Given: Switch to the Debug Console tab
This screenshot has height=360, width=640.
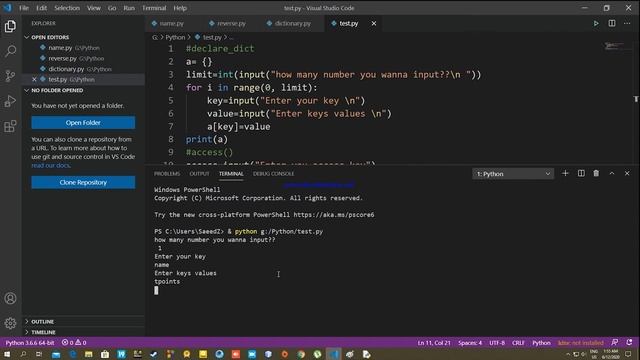Looking at the screenshot, I should (x=273, y=174).
